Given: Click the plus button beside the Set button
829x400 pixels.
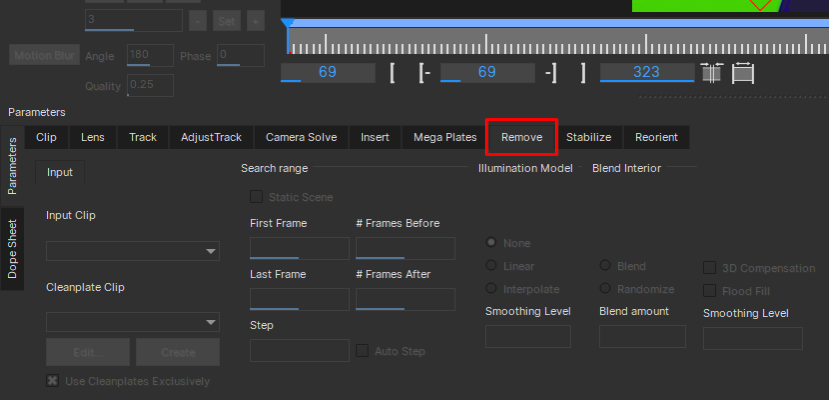Looking at the screenshot, I should click(255, 21).
